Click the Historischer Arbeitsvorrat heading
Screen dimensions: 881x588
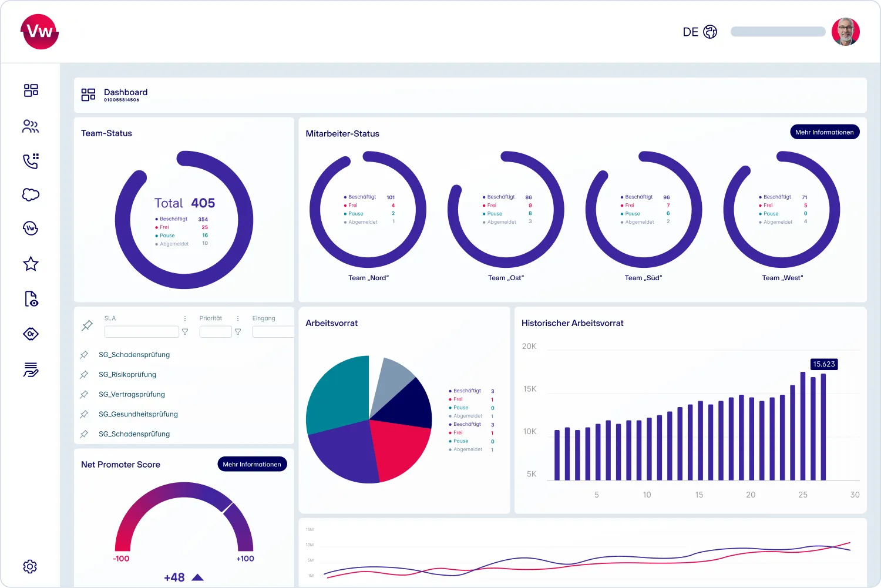(x=573, y=323)
